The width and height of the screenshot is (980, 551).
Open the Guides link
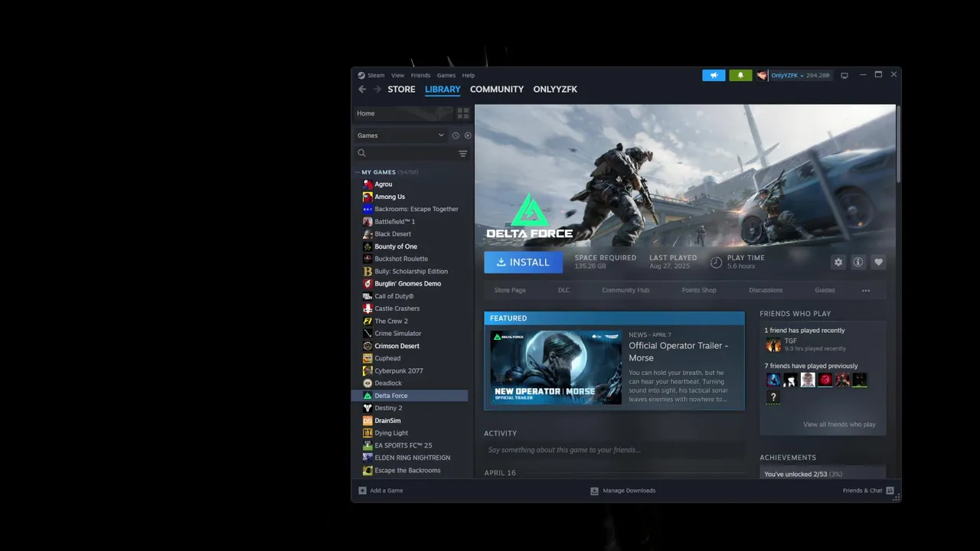click(825, 291)
